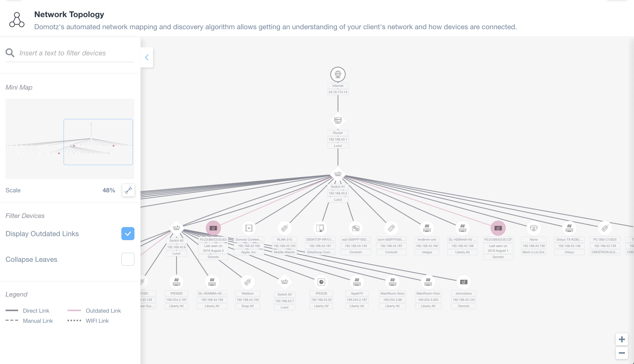Enable Collapse Leaves toggle
The height and width of the screenshot is (364, 634).
pyautogui.click(x=128, y=260)
